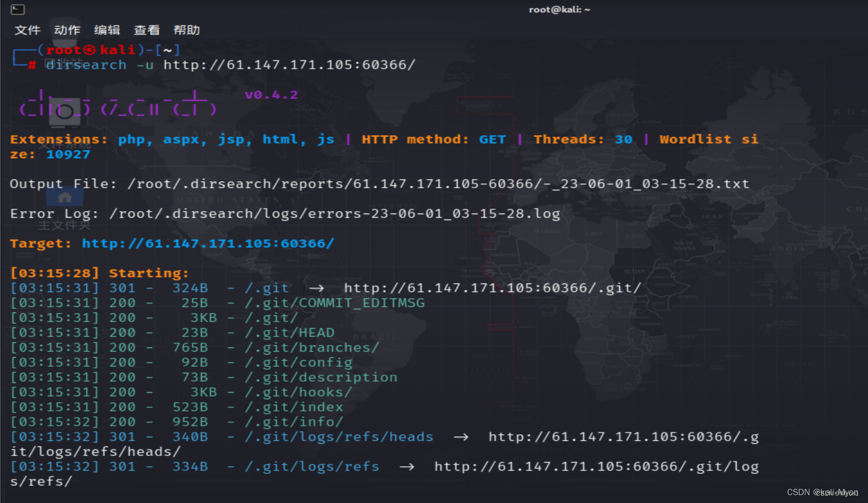Click the [03:15:28] Starting line
Image resolution: width=868 pixels, height=503 pixels.
(99, 273)
